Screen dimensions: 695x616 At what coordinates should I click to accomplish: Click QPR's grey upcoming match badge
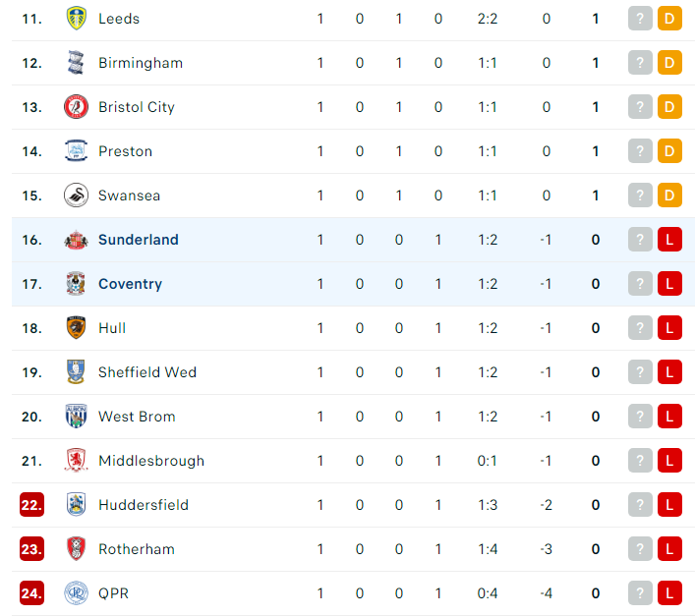coord(640,593)
